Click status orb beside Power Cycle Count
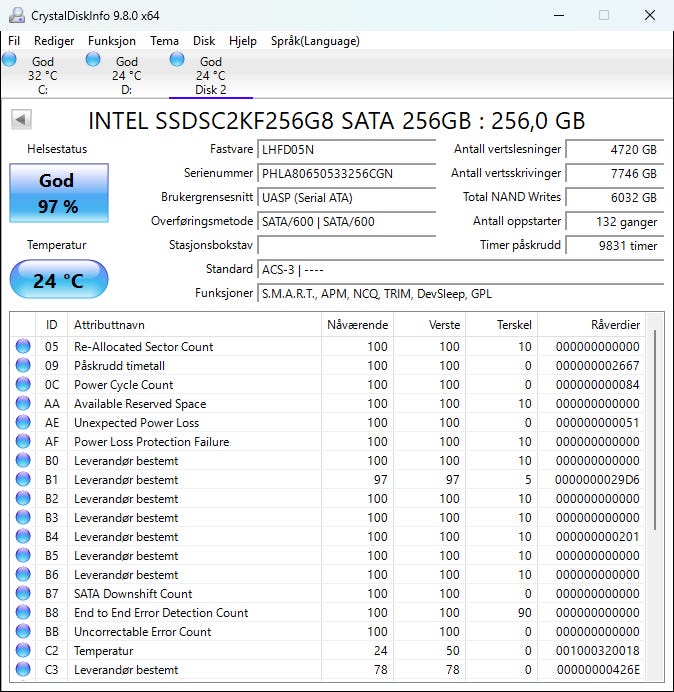Screen dimensions: 674x692 pyautogui.click(x=23, y=385)
